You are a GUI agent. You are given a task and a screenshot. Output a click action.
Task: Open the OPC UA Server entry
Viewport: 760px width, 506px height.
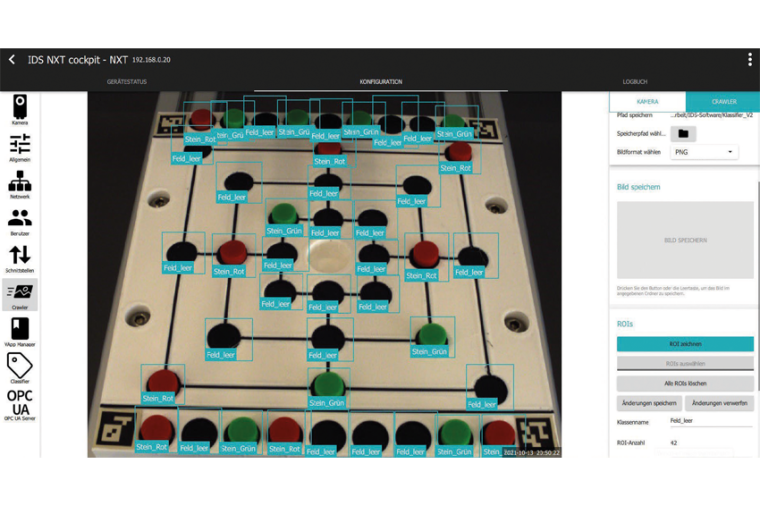click(x=20, y=404)
